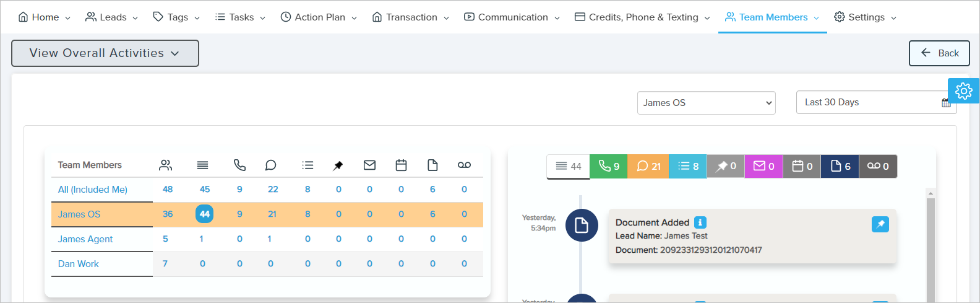The width and height of the screenshot is (980, 303).
Task: Select the magenta email filter tab
Action: click(x=763, y=166)
